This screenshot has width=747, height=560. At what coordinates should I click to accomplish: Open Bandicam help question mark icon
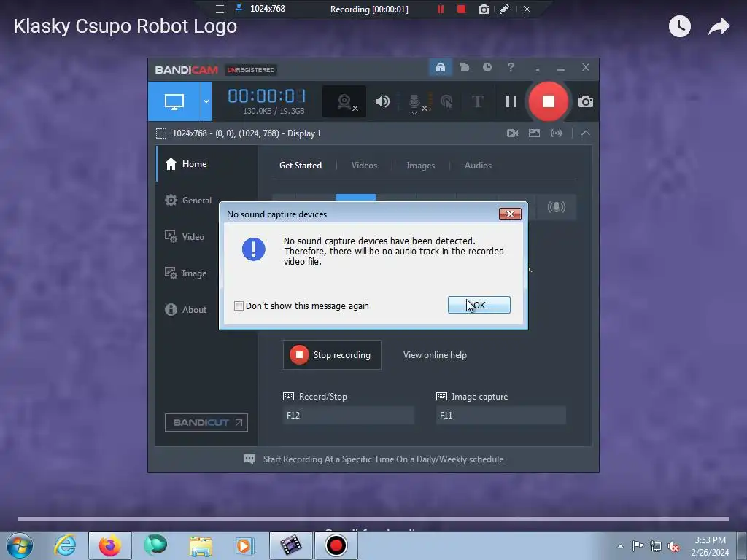(511, 68)
